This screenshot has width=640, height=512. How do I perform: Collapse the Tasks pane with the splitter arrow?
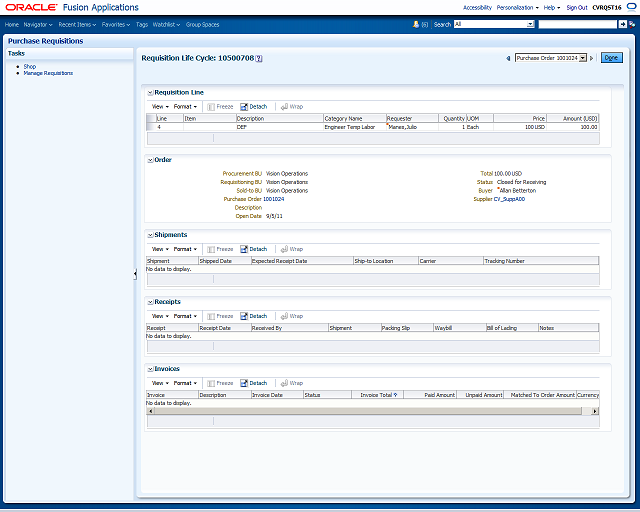[x=135, y=274]
